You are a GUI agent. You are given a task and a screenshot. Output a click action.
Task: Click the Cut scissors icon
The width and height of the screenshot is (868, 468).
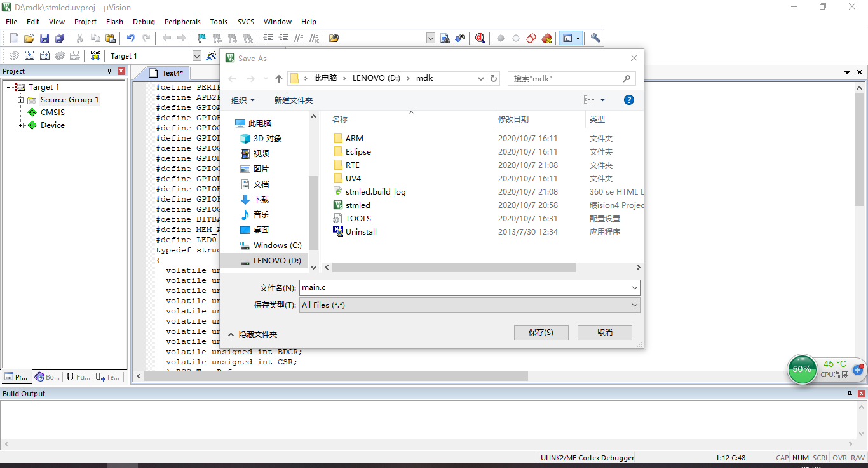point(80,38)
